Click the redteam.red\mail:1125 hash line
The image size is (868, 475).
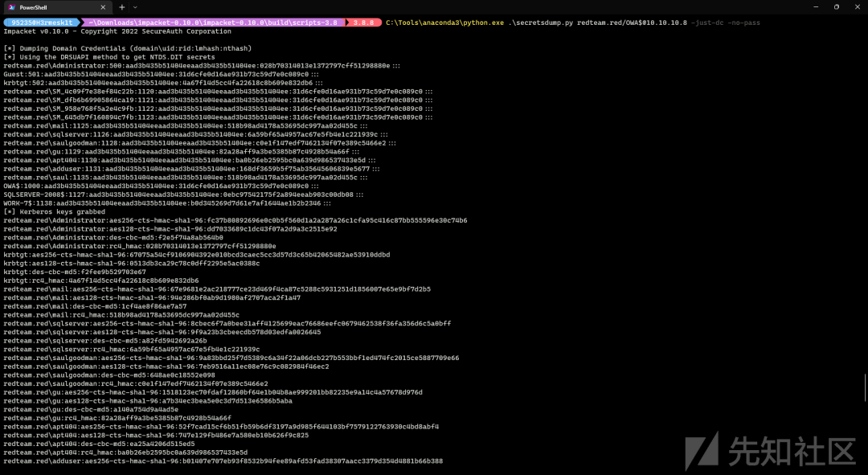[186, 125]
